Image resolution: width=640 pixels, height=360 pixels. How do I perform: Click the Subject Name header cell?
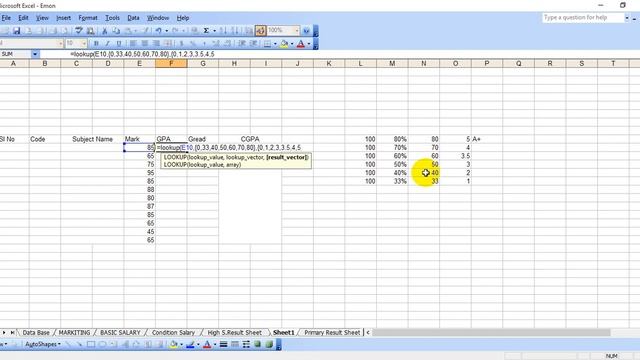(x=92, y=139)
